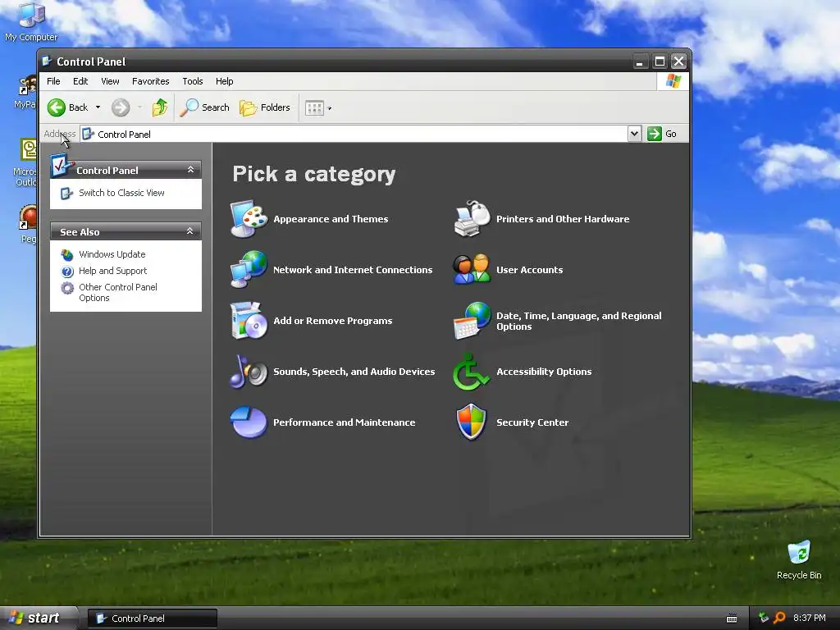Click the Windows Update link
This screenshot has height=630, width=840.
[x=112, y=254]
